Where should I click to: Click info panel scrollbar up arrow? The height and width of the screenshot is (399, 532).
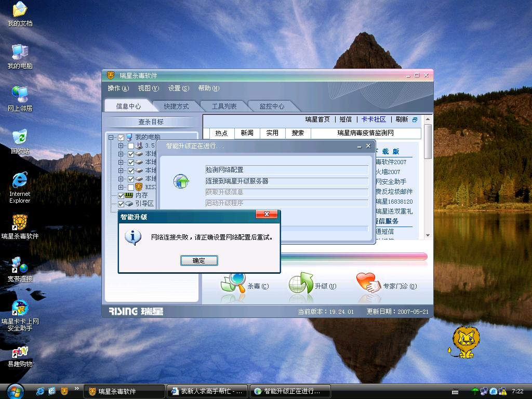point(428,119)
